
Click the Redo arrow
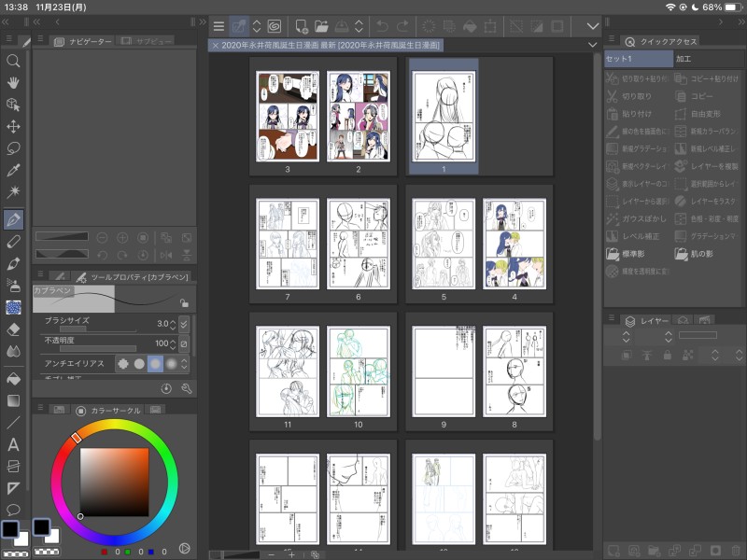(x=402, y=26)
